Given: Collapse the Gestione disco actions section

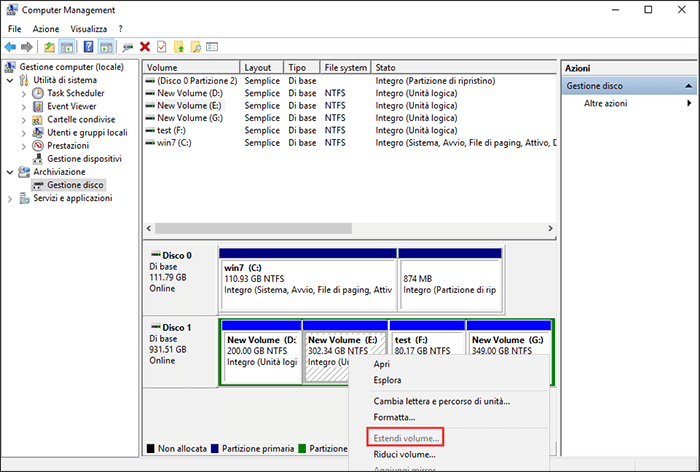Looking at the screenshot, I should point(689,86).
